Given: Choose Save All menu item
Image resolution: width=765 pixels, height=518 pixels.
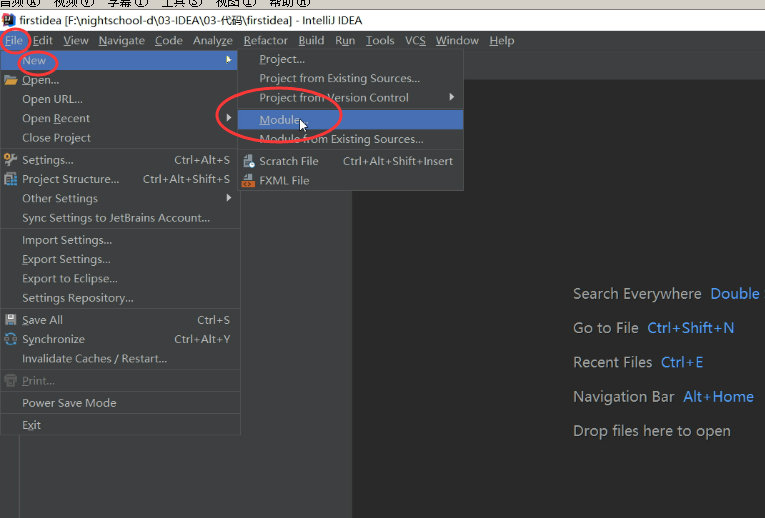Looking at the screenshot, I should click(119, 320).
